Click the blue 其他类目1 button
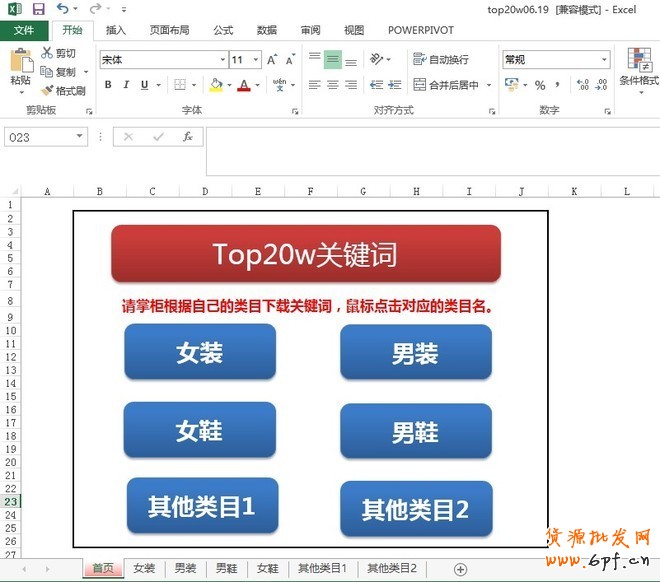Image resolution: width=660 pixels, height=582 pixels. click(201, 506)
